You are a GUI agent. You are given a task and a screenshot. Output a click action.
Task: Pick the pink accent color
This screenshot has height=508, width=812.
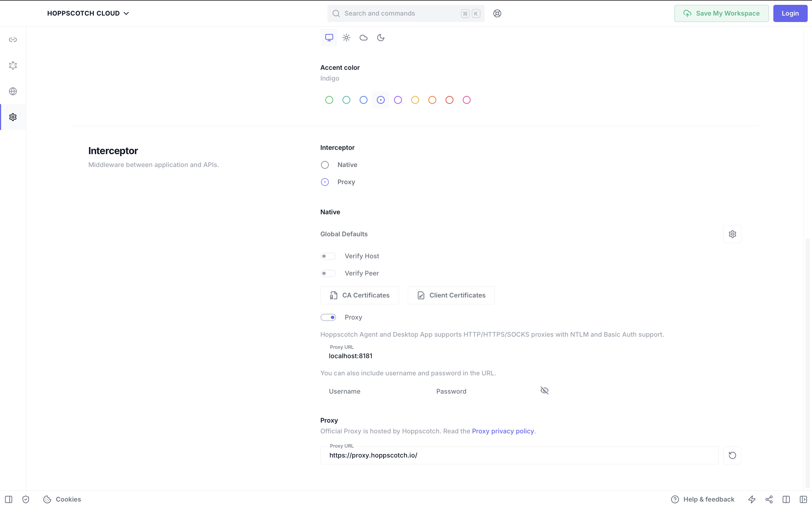click(x=467, y=100)
